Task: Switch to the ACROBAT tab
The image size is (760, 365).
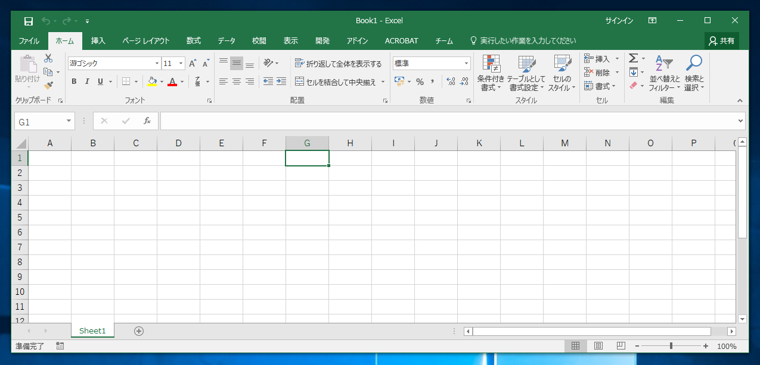Action: [401, 41]
